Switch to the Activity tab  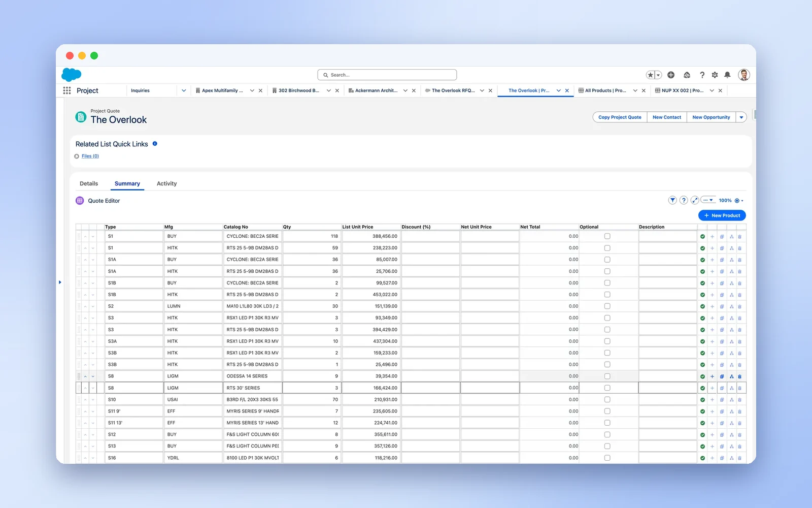(x=166, y=183)
